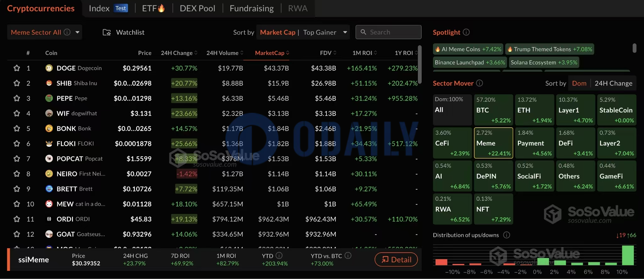Star DOGE to add to watchlist
644x279 pixels.
(x=17, y=68)
